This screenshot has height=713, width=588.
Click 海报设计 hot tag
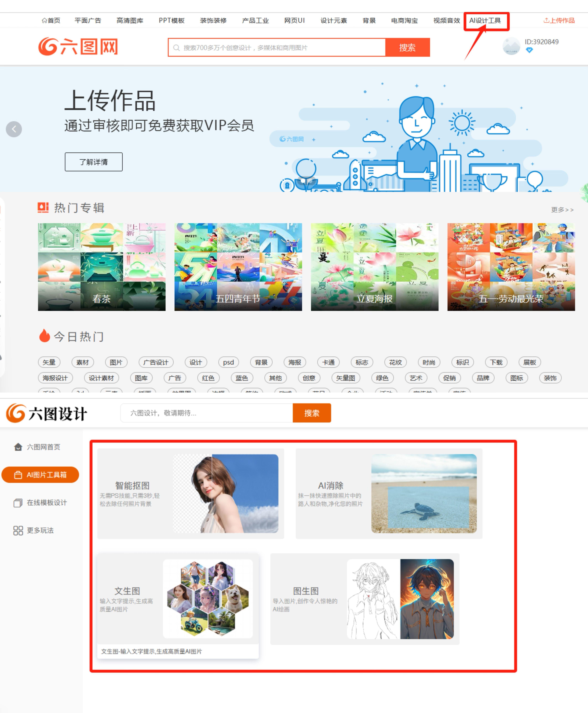pyautogui.click(x=55, y=378)
